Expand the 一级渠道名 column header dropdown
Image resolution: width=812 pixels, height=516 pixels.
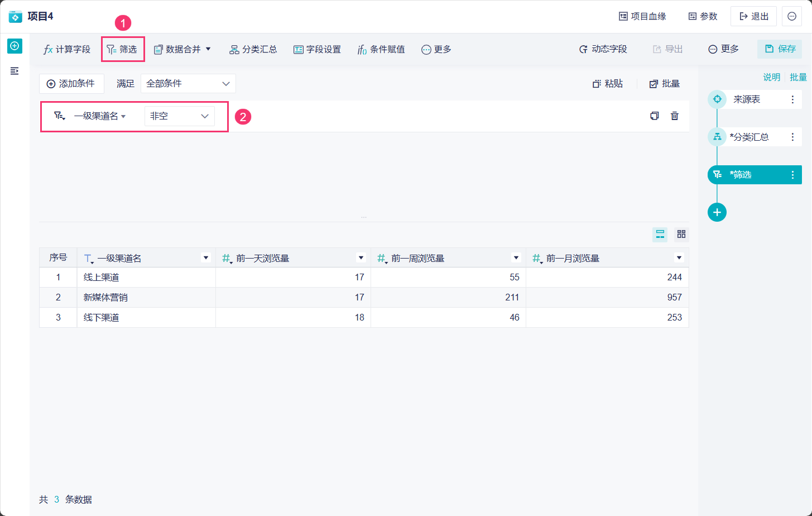(x=206, y=258)
